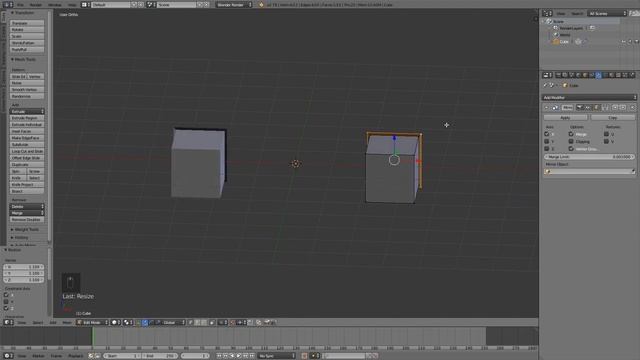The width and height of the screenshot is (640, 360).
Task: Toggle the X axis checkbox in the Mirror modifier
Action: tap(547, 134)
